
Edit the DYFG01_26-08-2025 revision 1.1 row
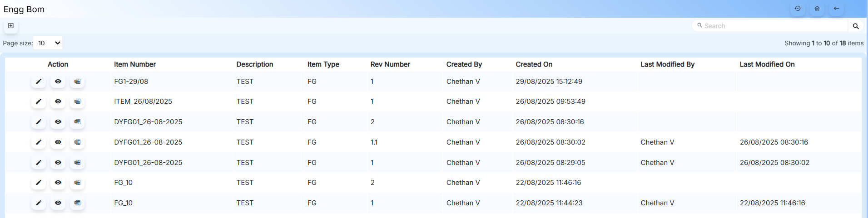pyautogui.click(x=39, y=142)
